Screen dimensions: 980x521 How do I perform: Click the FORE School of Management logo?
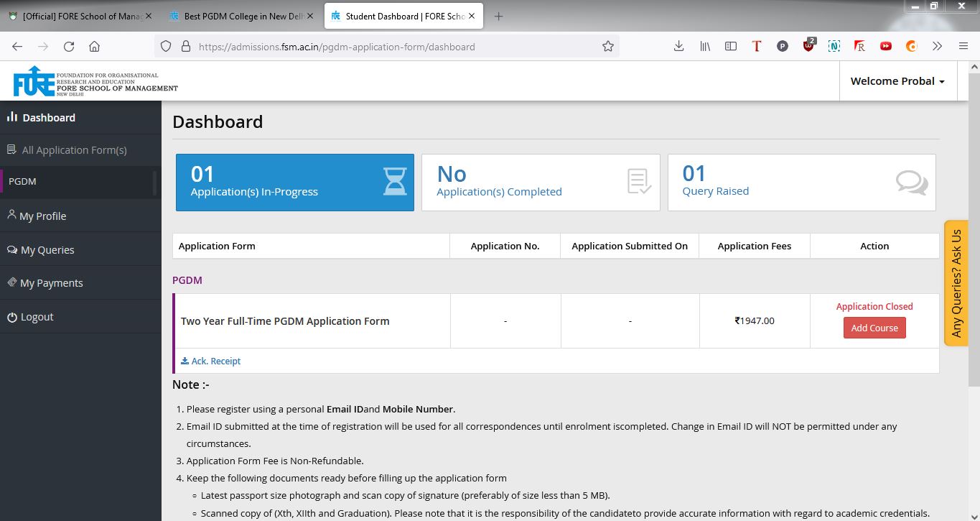pos(95,80)
